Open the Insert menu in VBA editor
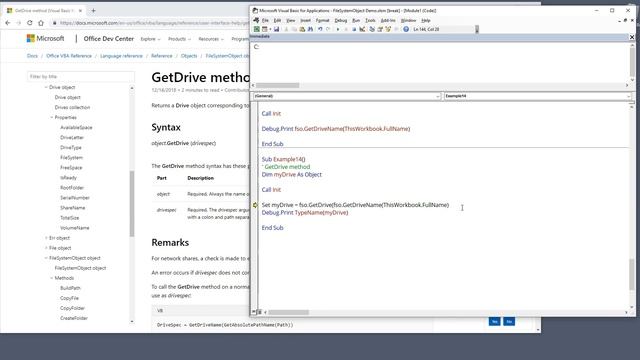The width and height of the screenshot is (640, 360). point(306,20)
